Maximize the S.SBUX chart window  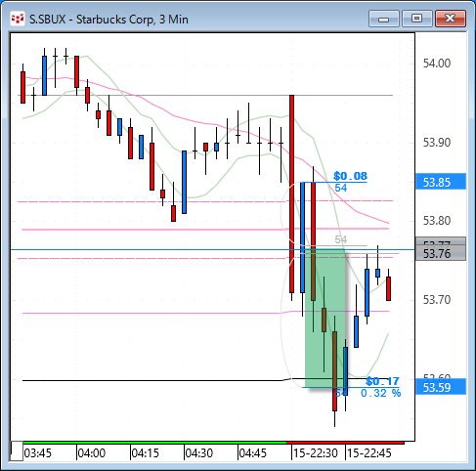click(x=416, y=19)
